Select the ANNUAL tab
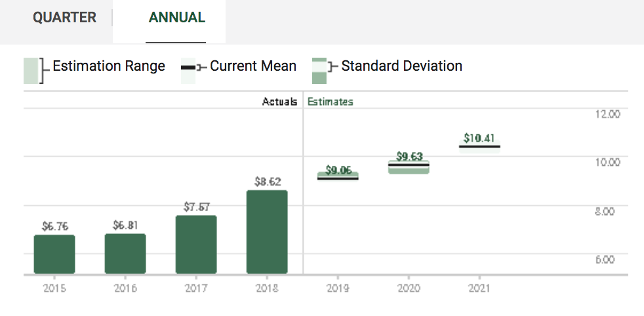The width and height of the screenshot is (644, 316). pos(176,18)
